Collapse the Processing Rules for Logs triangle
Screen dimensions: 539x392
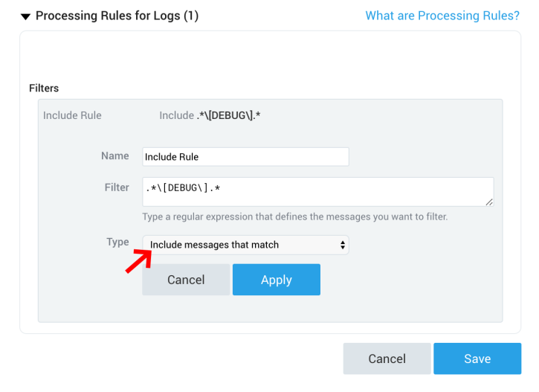click(25, 16)
